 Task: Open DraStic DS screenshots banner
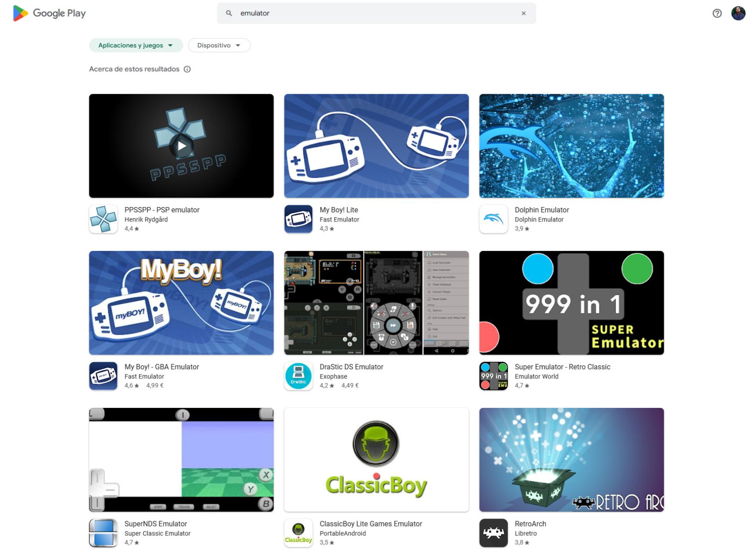coord(376,303)
